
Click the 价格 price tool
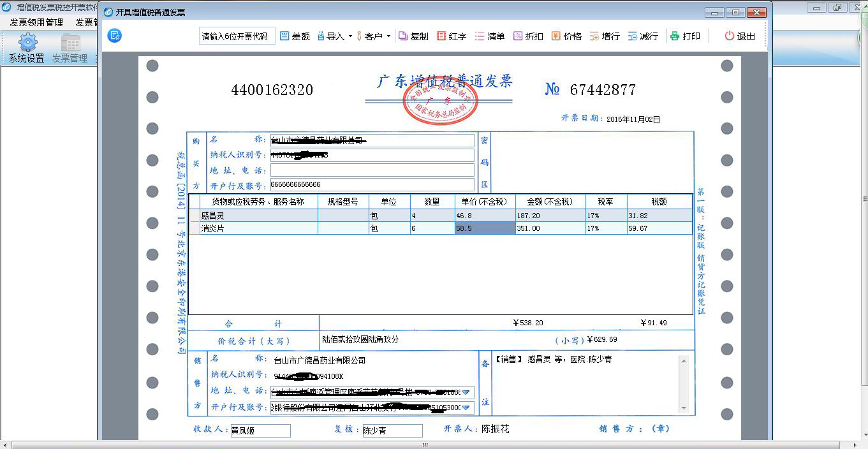(566, 36)
